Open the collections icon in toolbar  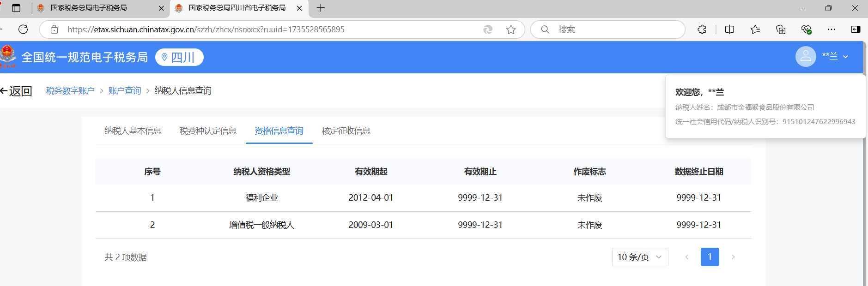[x=781, y=30]
